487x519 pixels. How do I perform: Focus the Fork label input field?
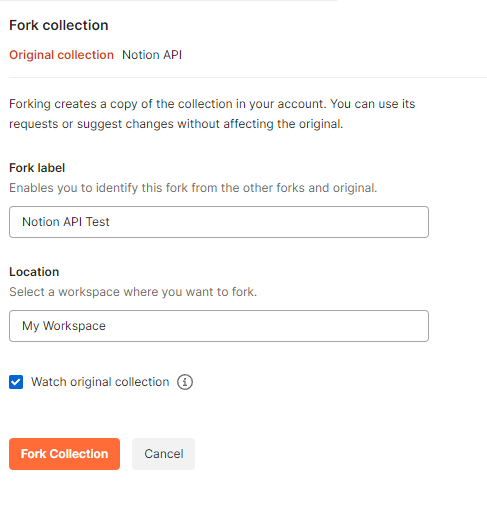coord(219,222)
